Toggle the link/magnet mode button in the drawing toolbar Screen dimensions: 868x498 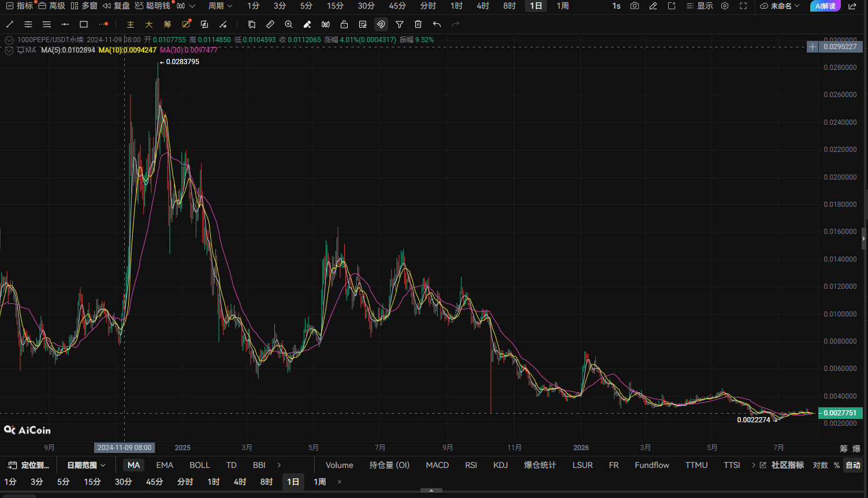[381, 24]
